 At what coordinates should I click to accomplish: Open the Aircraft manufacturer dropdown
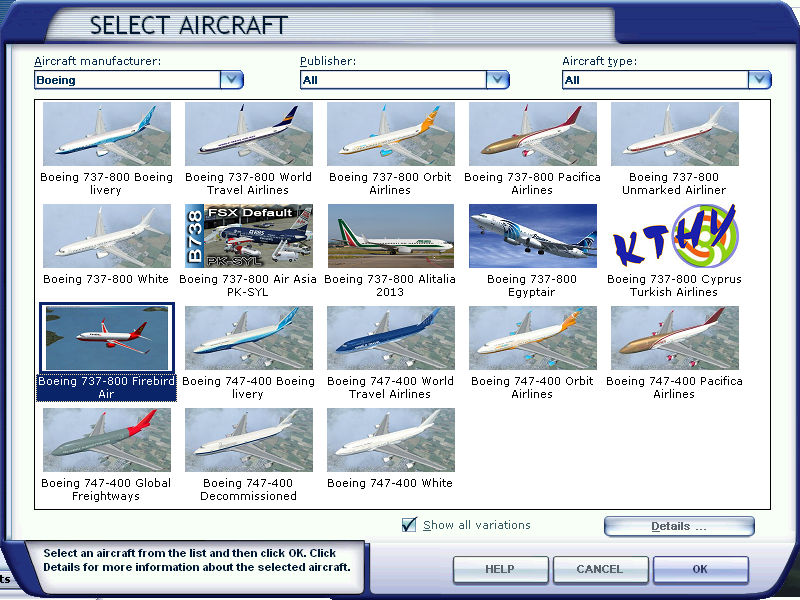click(x=231, y=80)
